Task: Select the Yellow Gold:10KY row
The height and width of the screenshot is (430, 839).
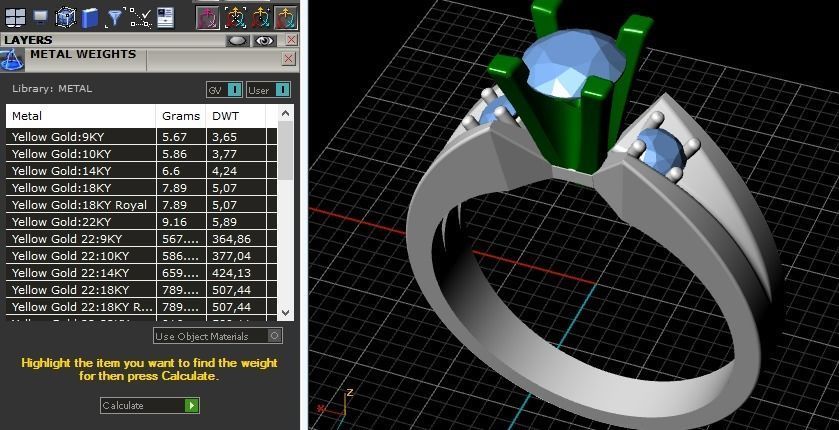Action: 141,154
